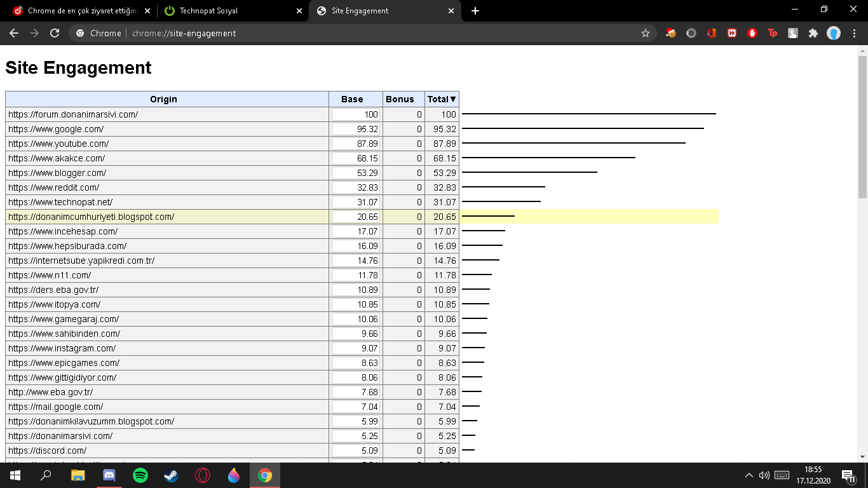Screen dimensions: 868x488
Task: Edit the base score for www.youtube.com
Action: [x=356, y=144]
